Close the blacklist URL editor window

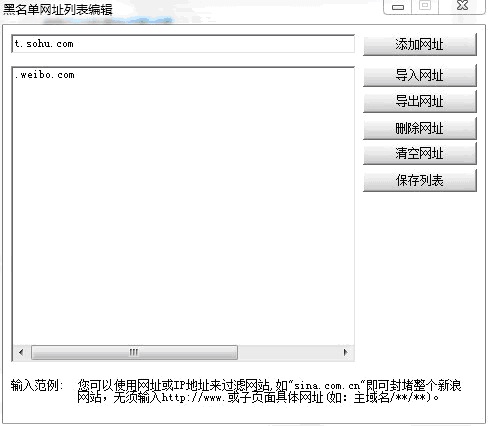tap(462, 6)
